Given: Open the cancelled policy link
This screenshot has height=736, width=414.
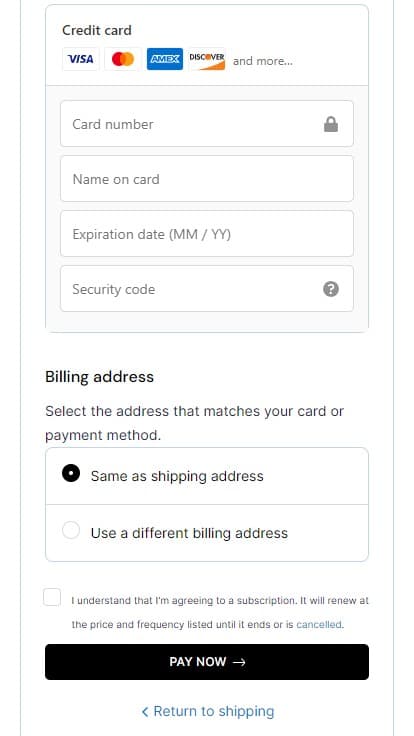Looking at the screenshot, I should [x=319, y=625].
